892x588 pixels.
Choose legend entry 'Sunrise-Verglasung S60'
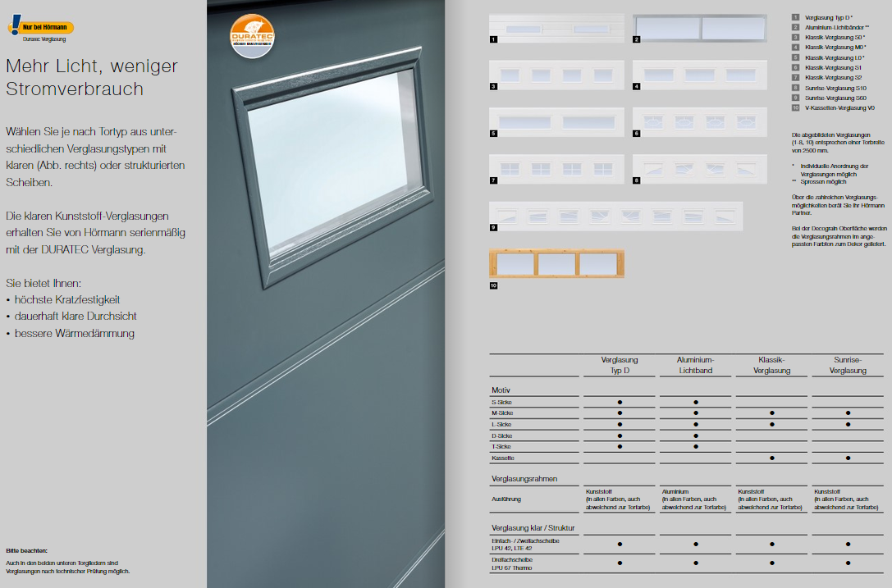[835, 98]
